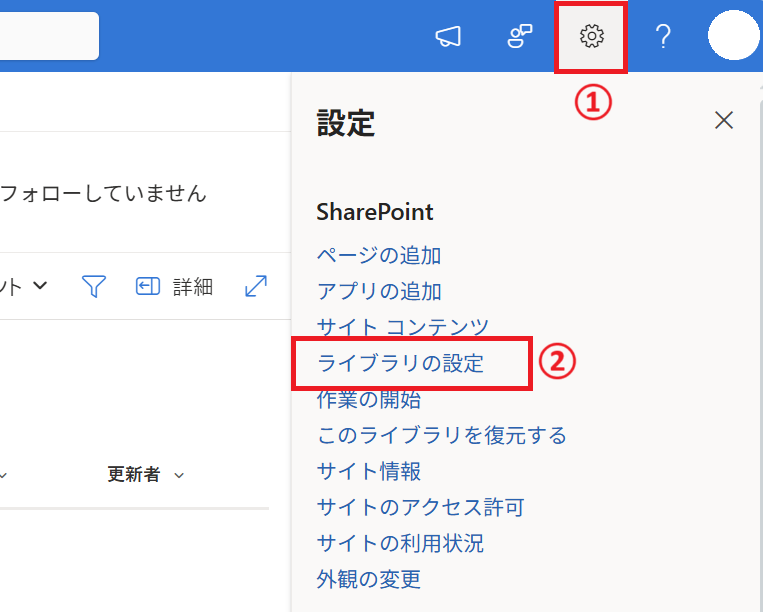Choose このライブラリを復元する link
763x612 pixels.
[x=441, y=435]
